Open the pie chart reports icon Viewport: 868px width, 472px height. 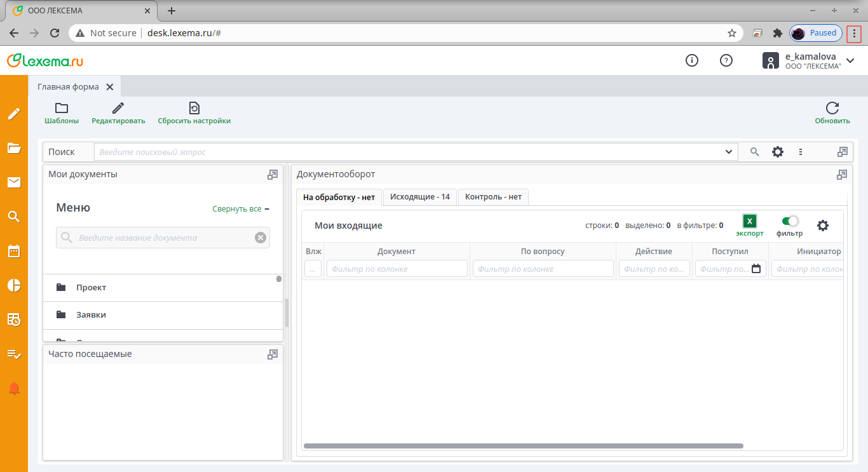(x=14, y=285)
